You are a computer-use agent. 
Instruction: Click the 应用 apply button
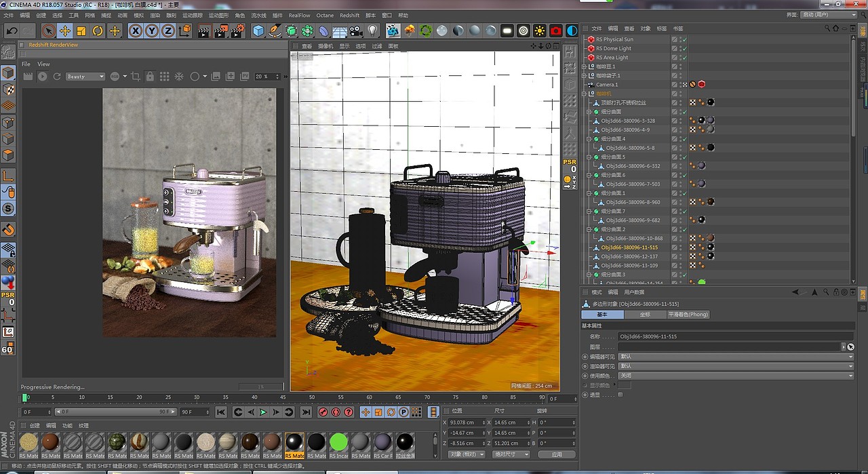click(x=556, y=454)
